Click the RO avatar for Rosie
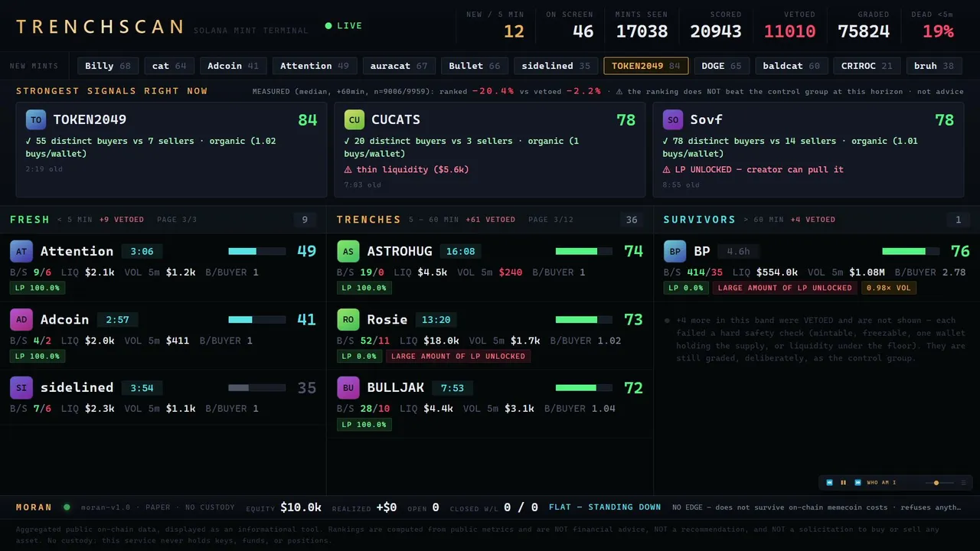Viewport: 980px width, 551px height. click(348, 319)
